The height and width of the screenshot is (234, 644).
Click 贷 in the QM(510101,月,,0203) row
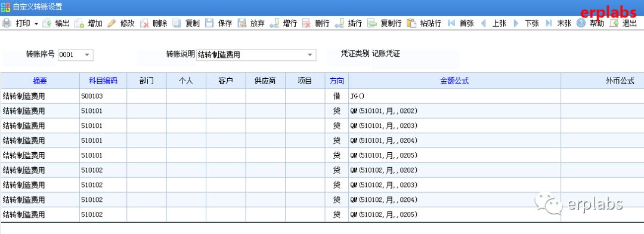tap(337, 126)
